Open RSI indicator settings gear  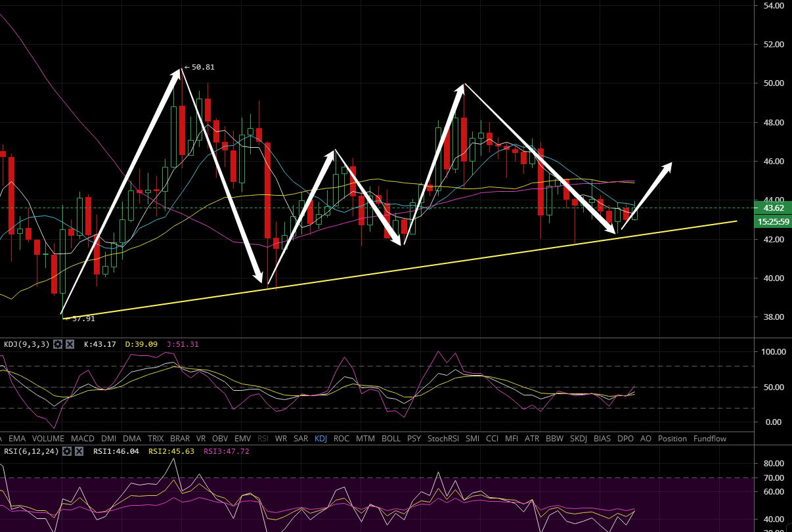point(66,451)
